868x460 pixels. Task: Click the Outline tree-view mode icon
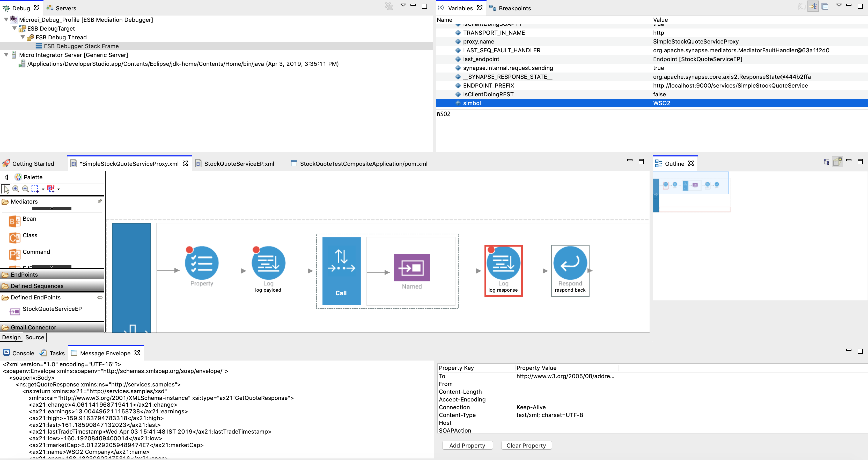pos(826,162)
